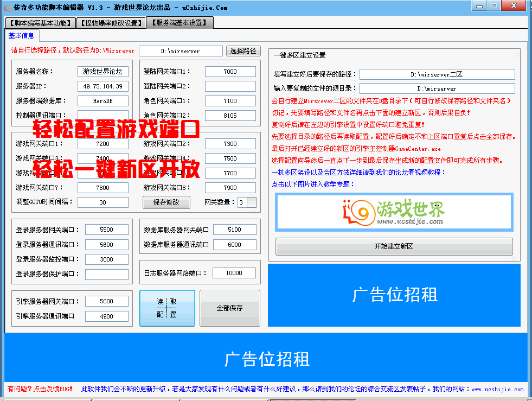Edit the 源目录 D:\mirserver field
This screenshot has height=401, width=532.
coord(437,88)
